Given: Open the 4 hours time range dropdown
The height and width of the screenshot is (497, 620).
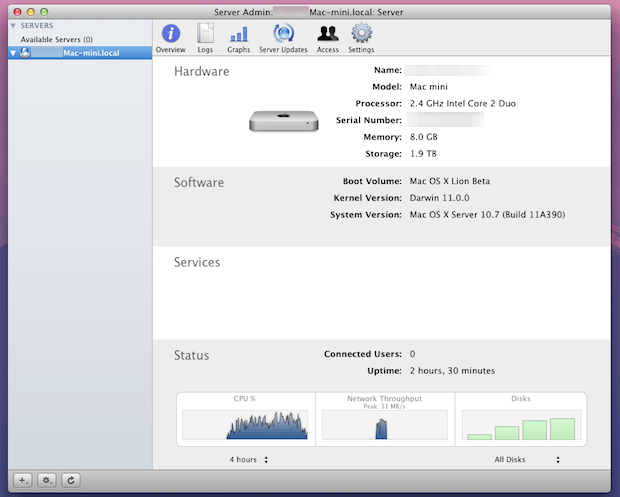Looking at the screenshot, I should click(249, 460).
